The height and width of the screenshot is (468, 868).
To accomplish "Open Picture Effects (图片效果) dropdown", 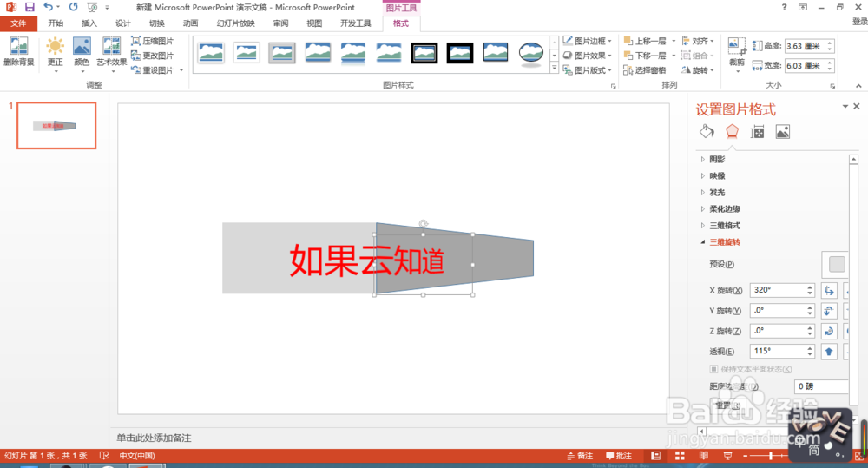I will [588, 56].
